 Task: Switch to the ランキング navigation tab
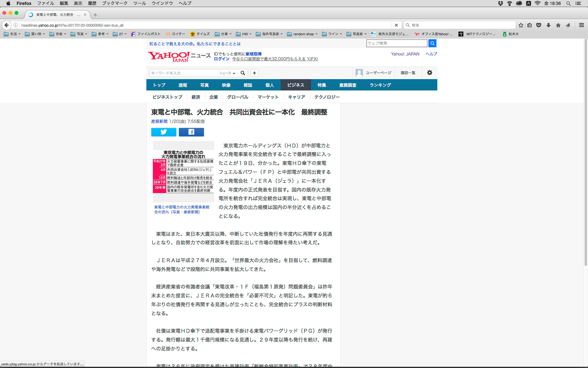[380, 85]
